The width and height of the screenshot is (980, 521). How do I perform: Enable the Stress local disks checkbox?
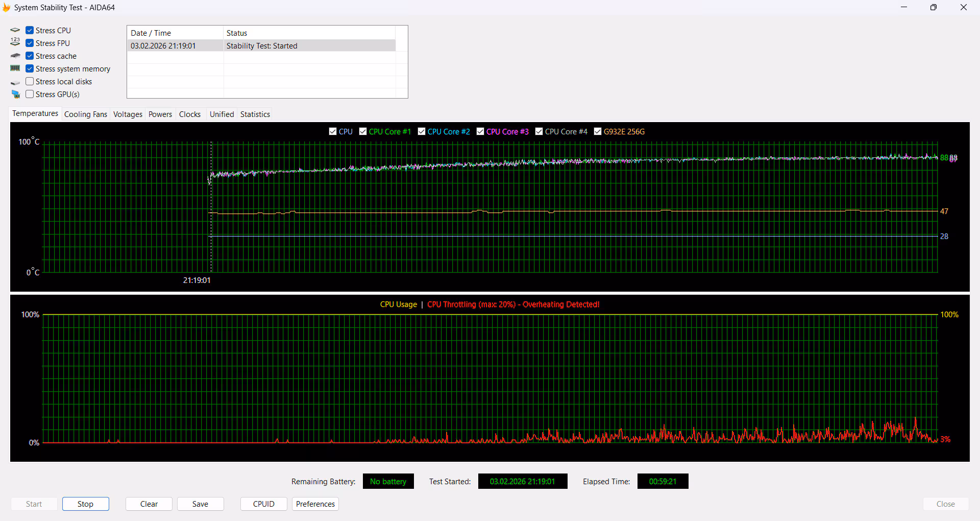click(30, 82)
